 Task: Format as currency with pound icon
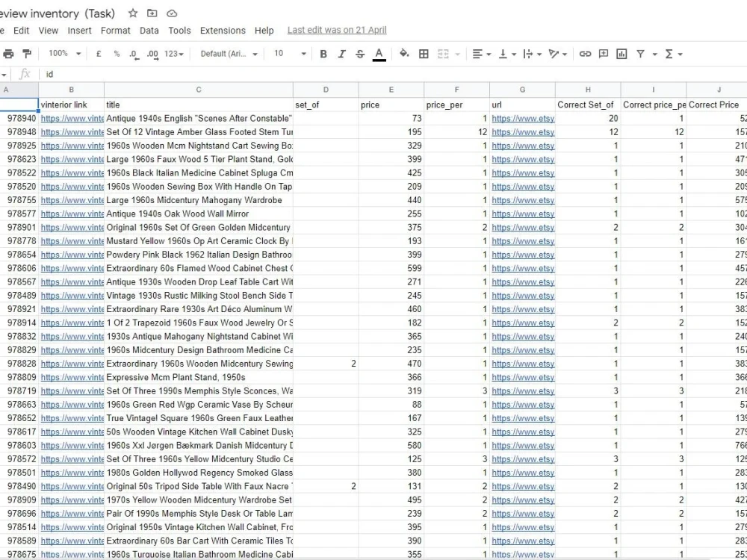click(x=98, y=54)
